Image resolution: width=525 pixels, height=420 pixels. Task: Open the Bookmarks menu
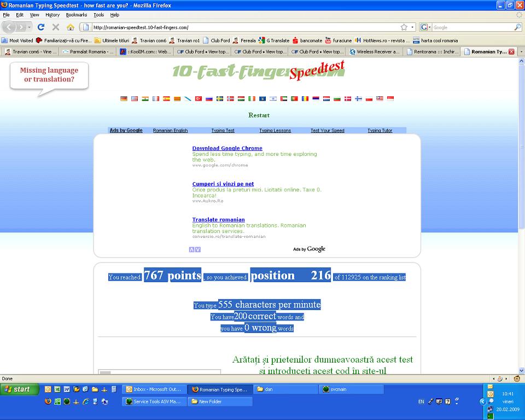click(x=76, y=15)
